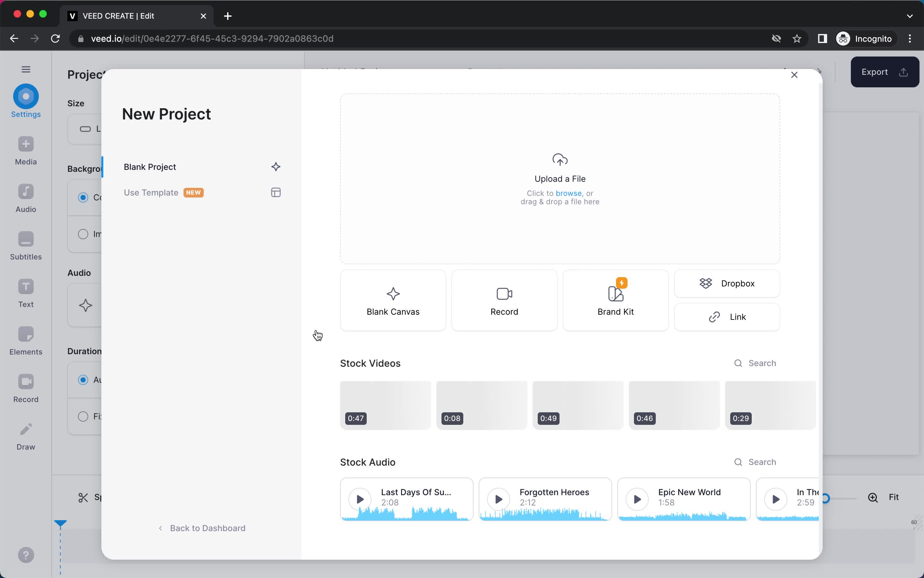
Task: Open the help question mark icon
Action: point(26,555)
